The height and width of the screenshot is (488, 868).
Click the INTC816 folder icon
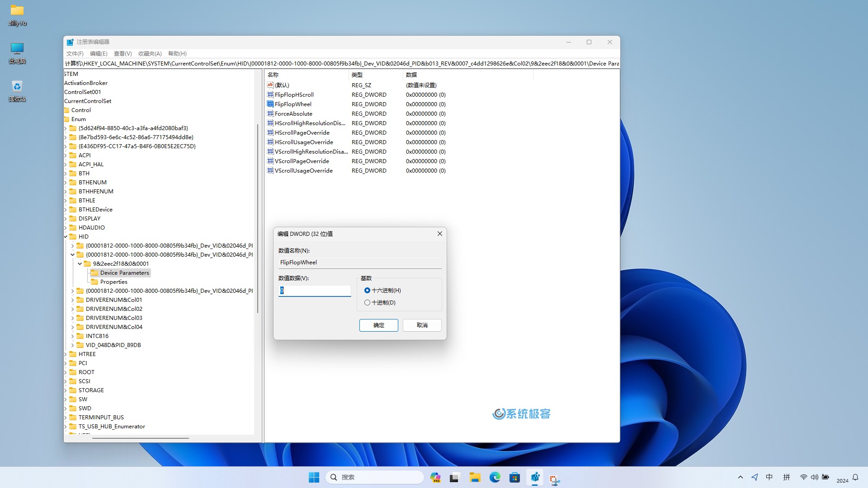click(80, 336)
